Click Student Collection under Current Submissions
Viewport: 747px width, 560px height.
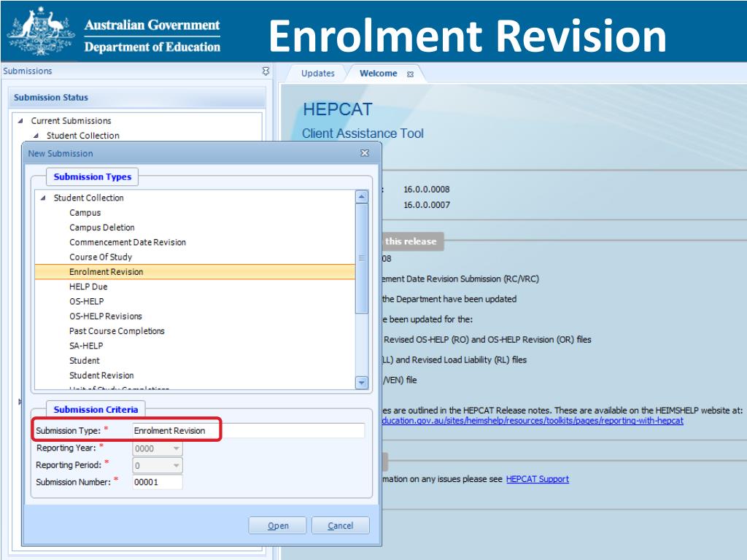tap(83, 136)
